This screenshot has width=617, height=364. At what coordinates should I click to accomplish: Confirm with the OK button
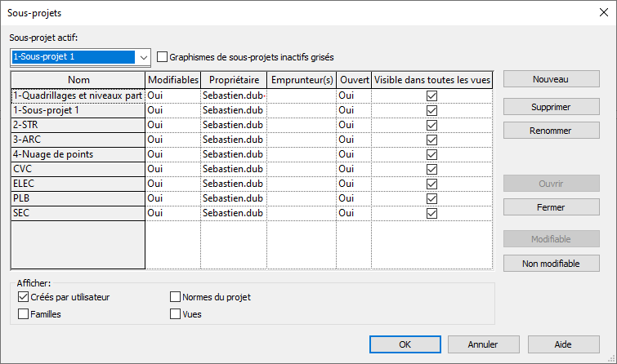405,344
